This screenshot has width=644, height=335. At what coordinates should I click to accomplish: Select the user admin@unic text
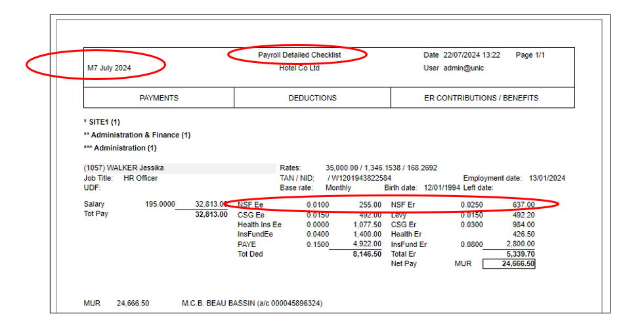tap(463, 68)
